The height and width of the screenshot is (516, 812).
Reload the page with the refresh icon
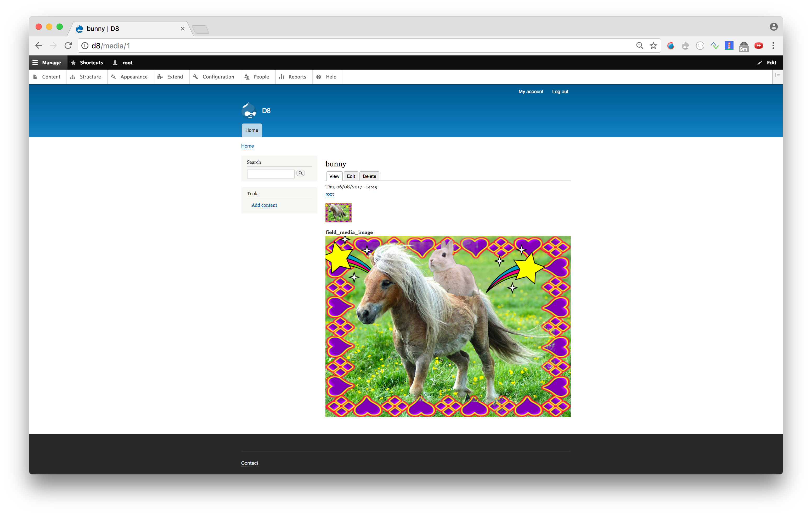68,46
